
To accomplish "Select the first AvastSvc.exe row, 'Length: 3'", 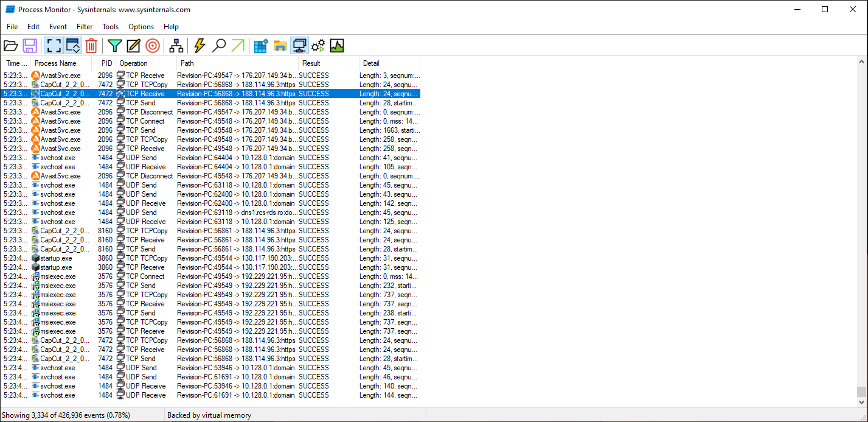I will tap(210, 76).
